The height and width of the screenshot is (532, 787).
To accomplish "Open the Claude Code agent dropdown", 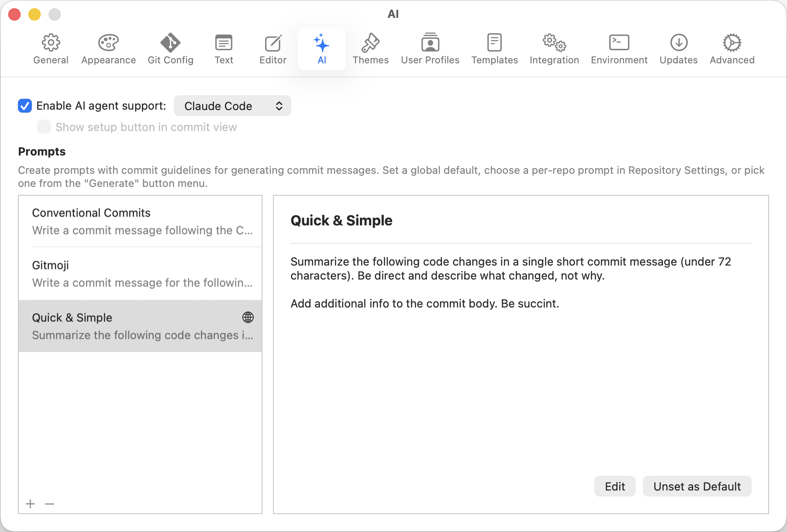I will pos(232,106).
